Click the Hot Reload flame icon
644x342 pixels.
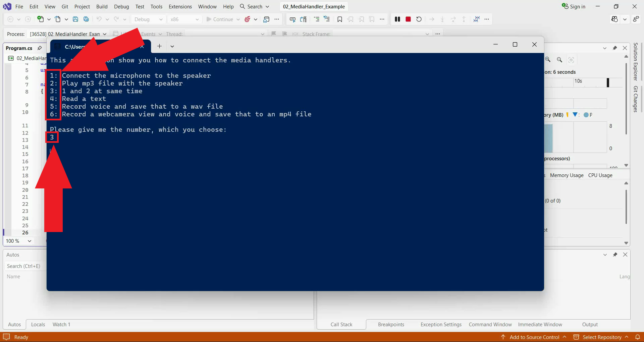(x=248, y=19)
